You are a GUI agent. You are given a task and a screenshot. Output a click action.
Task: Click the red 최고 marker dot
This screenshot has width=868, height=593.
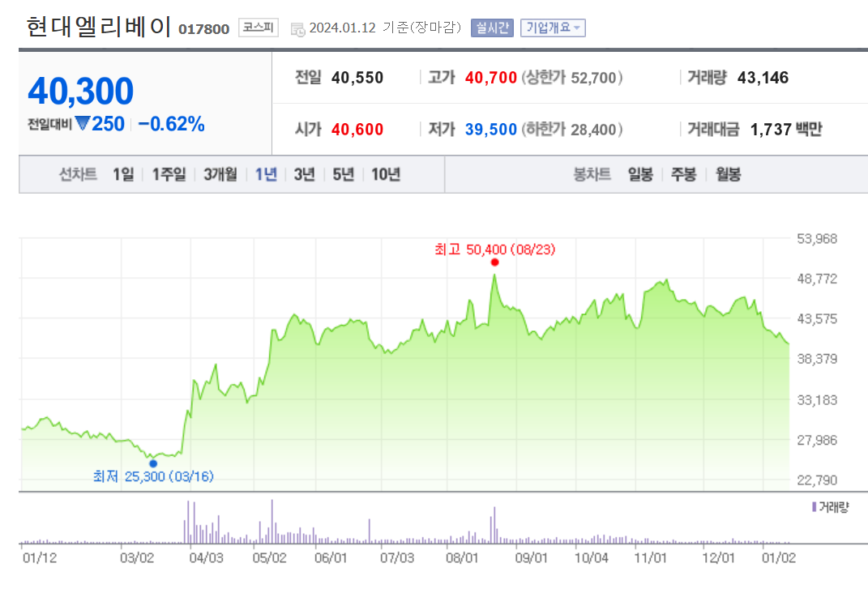tap(495, 262)
